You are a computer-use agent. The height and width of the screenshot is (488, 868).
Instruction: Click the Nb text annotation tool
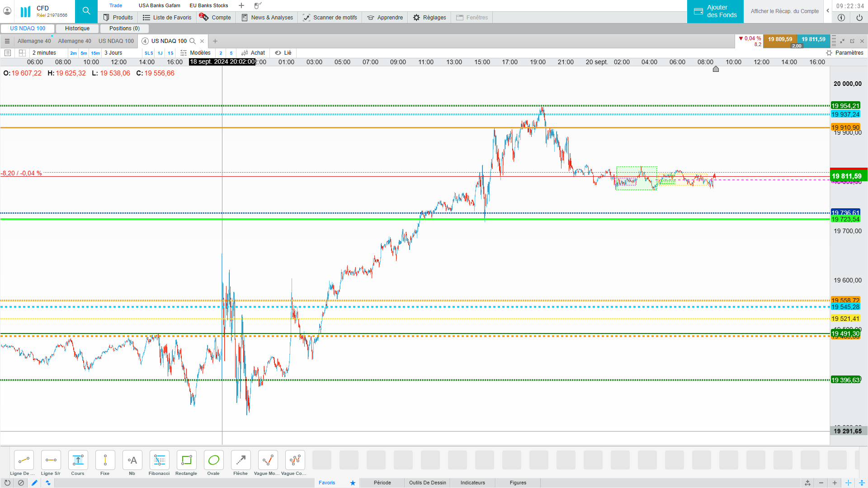pyautogui.click(x=132, y=460)
